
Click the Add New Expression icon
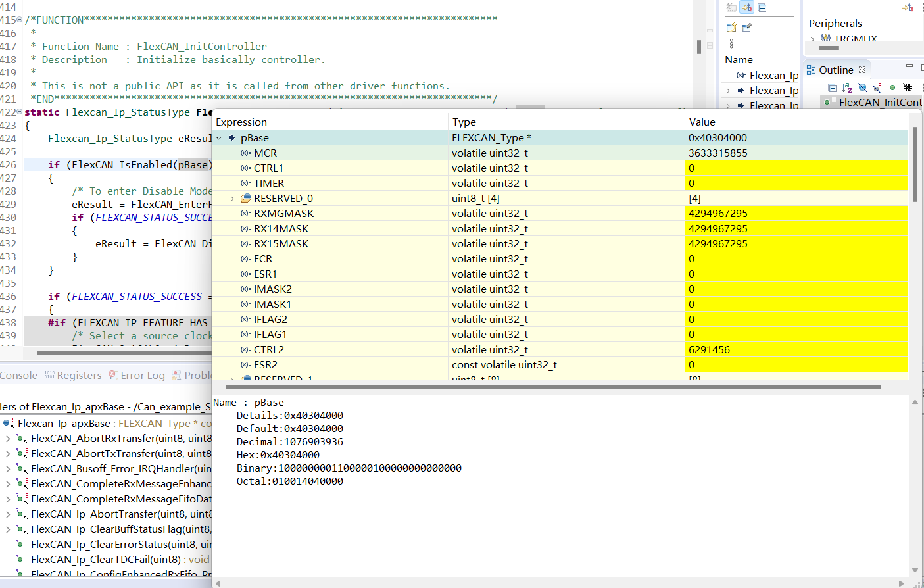pyautogui.click(x=731, y=28)
